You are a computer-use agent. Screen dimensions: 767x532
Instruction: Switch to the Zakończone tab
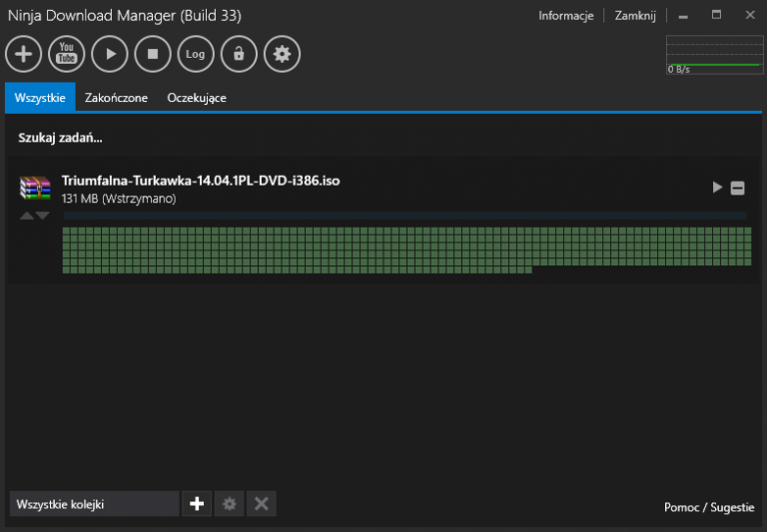(x=117, y=98)
